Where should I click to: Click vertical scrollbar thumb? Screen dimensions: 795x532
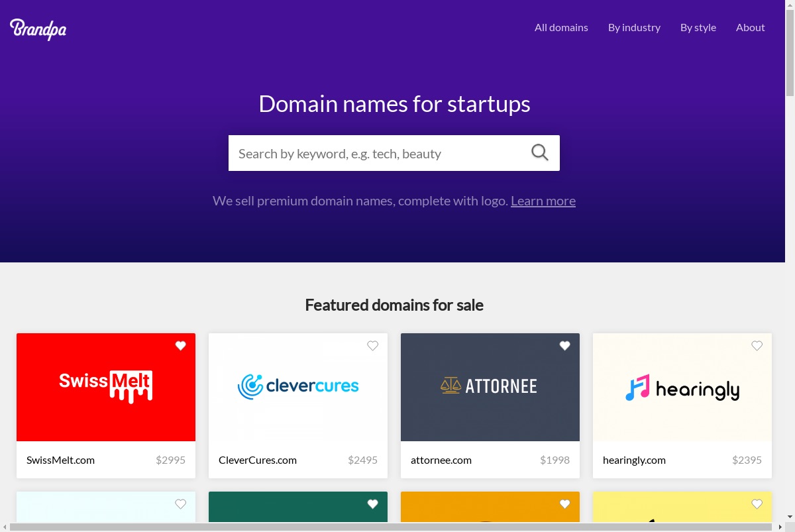(790, 54)
